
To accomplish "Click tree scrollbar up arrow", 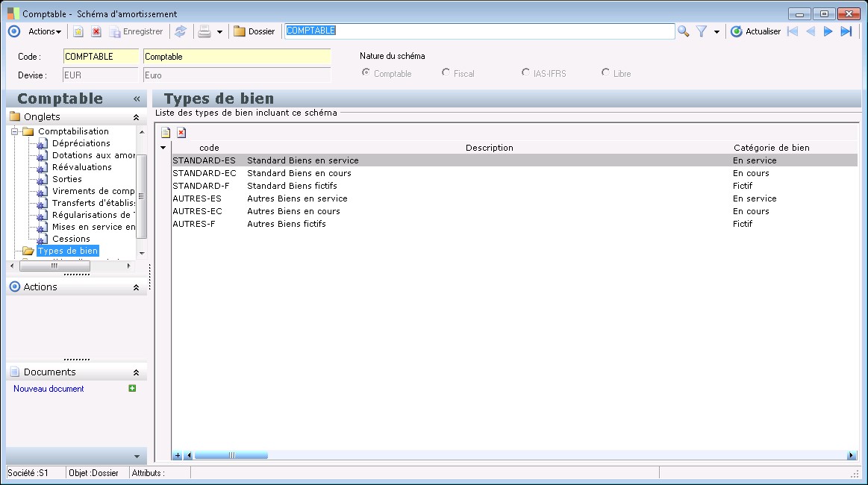I will tap(142, 132).
